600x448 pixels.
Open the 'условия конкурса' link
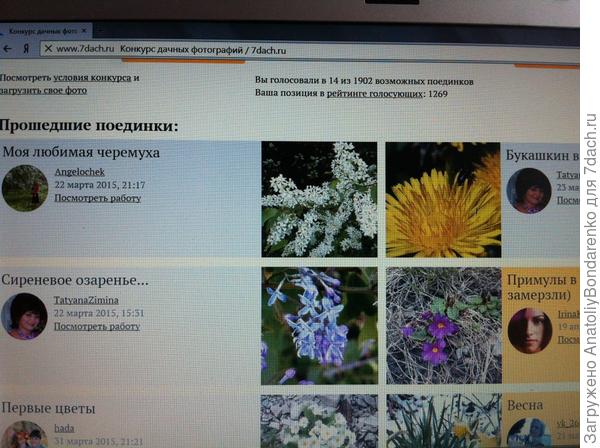click(90, 77)
